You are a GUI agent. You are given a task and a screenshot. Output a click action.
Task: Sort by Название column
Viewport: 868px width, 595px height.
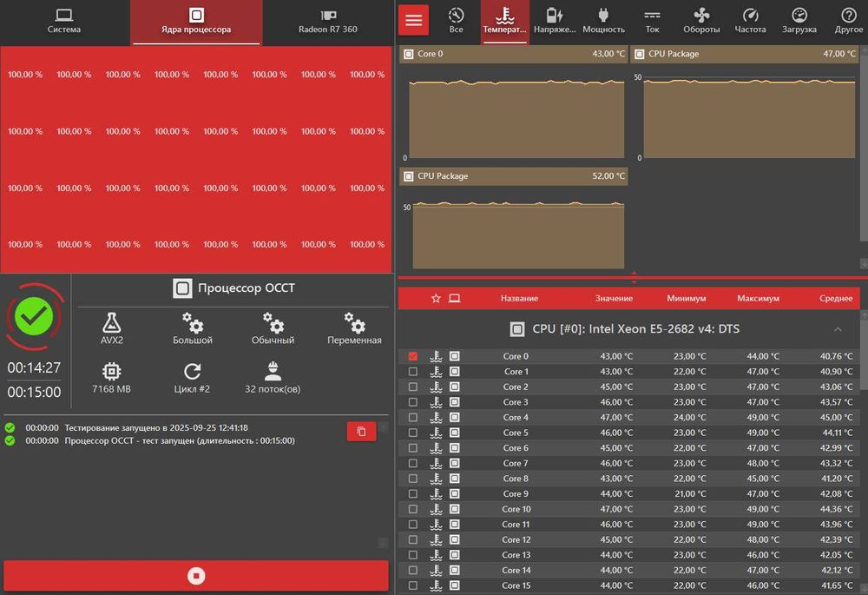(x=519, y=298)
